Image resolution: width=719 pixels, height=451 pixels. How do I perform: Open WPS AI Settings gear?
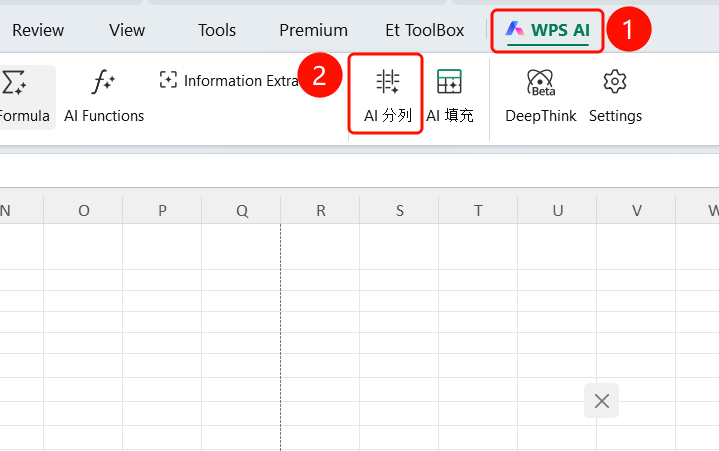pyautogui.click(x=615, y=96)
